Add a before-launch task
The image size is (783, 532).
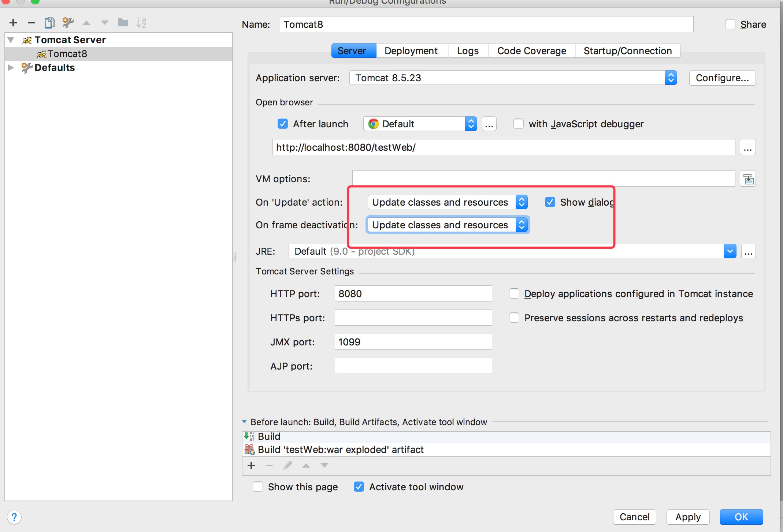point(251,465)
